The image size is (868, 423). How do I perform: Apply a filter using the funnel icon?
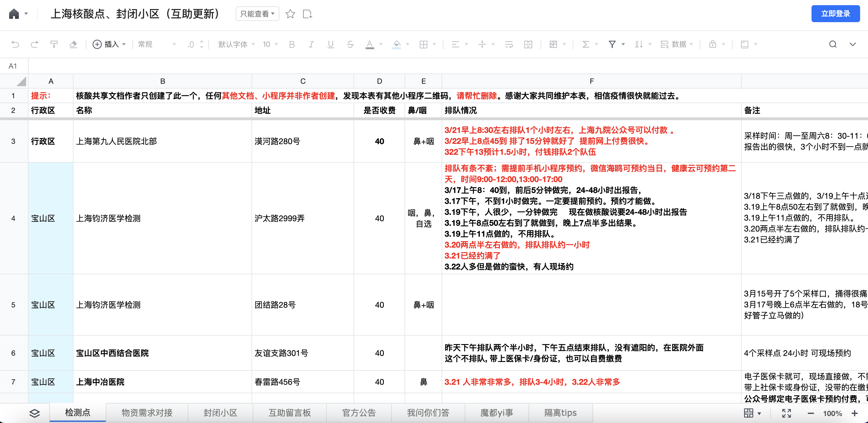pos(612,44)
